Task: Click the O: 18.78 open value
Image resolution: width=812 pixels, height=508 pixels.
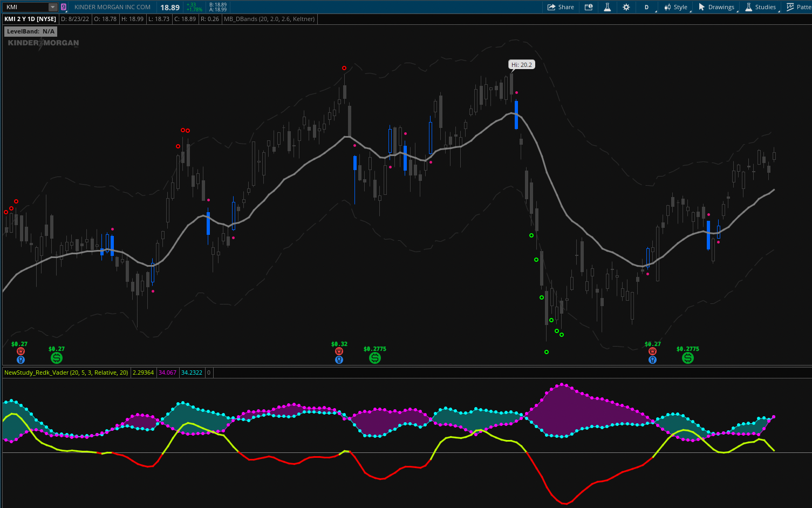Action: (105, 19)
